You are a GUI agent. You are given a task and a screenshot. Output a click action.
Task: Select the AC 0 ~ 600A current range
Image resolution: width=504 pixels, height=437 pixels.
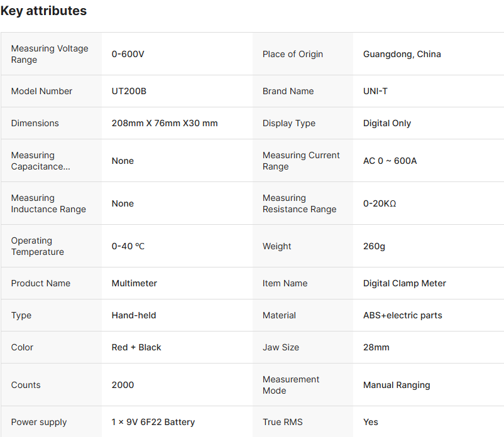coord(390,161)
